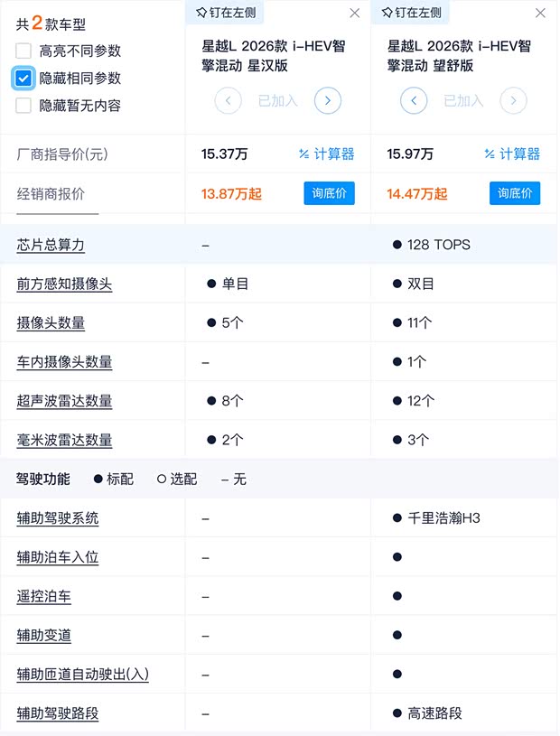Image resolution: width=560 pixels, height=736 pixels.
Task: Open the 芯片总算力 parameter explanation
Action: 51,245
